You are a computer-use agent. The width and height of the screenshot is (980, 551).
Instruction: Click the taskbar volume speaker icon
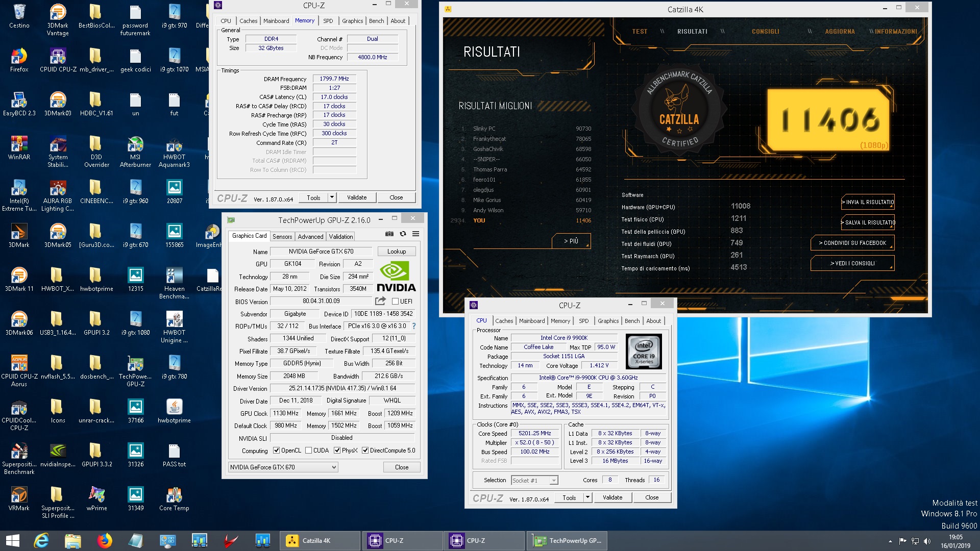point(927,541)
